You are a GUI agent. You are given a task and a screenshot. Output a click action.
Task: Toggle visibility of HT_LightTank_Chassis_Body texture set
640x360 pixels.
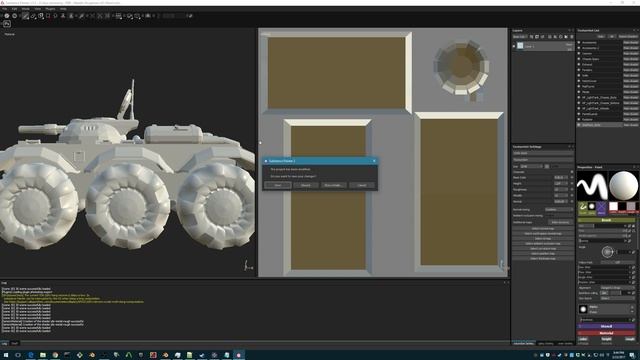click(x=579, y=98)
